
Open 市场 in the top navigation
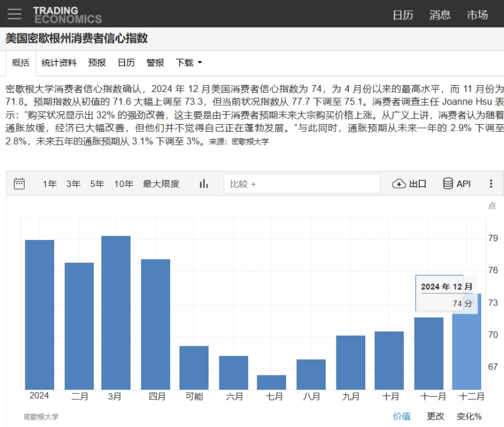coord(478,14)
